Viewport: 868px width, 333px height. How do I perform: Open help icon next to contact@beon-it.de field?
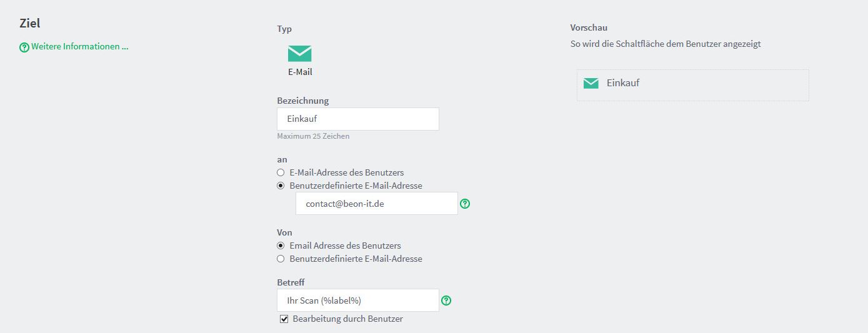(465, 204)
